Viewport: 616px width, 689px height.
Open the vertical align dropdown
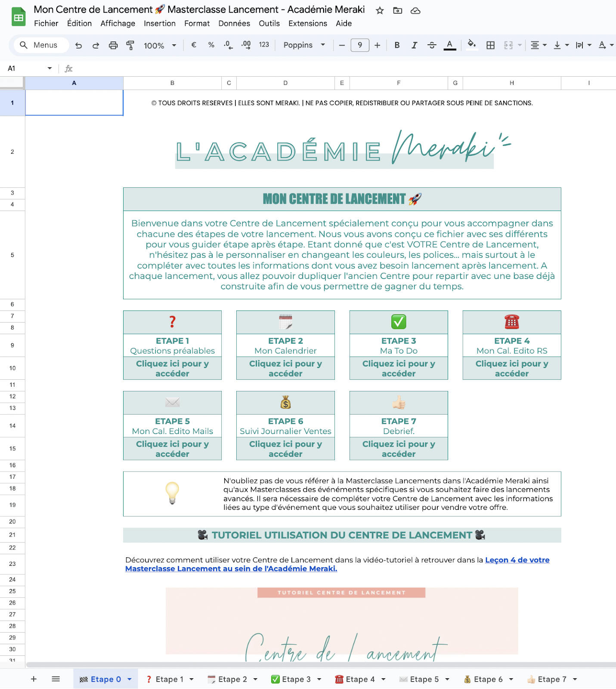click(561, 45)
